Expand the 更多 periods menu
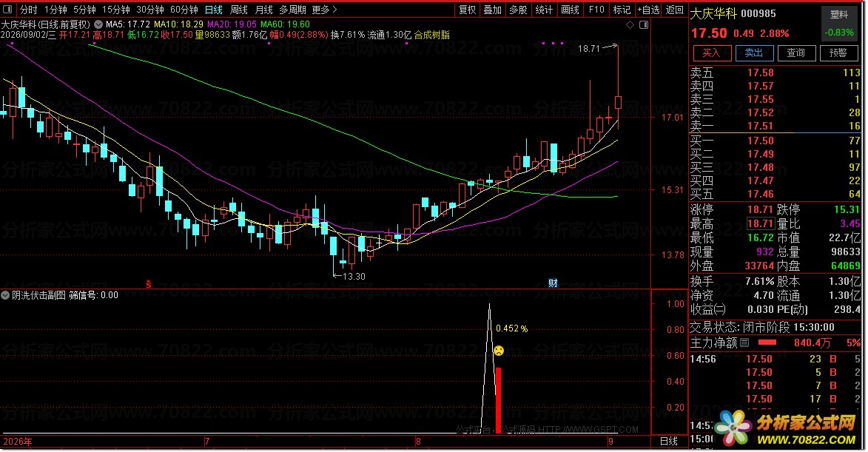Image resolution: width=868 pixels, height=452 pixels. pyautogui.click(x=324, y=10)
